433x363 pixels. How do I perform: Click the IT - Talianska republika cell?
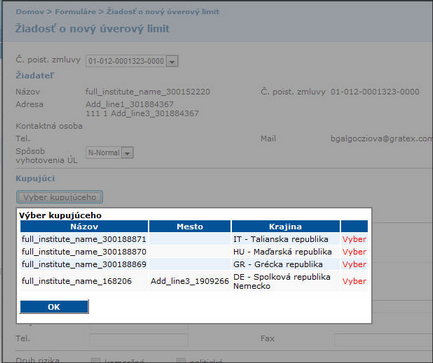(286, 239)
